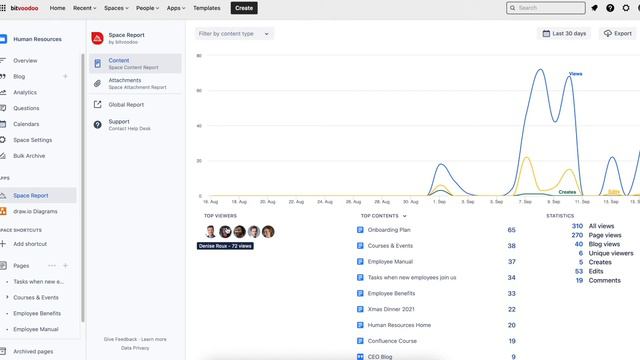The width and height of the screenshot is (640, 360).
Task: Click the CEO Blog quote icon
Action: tap(360, 356)
